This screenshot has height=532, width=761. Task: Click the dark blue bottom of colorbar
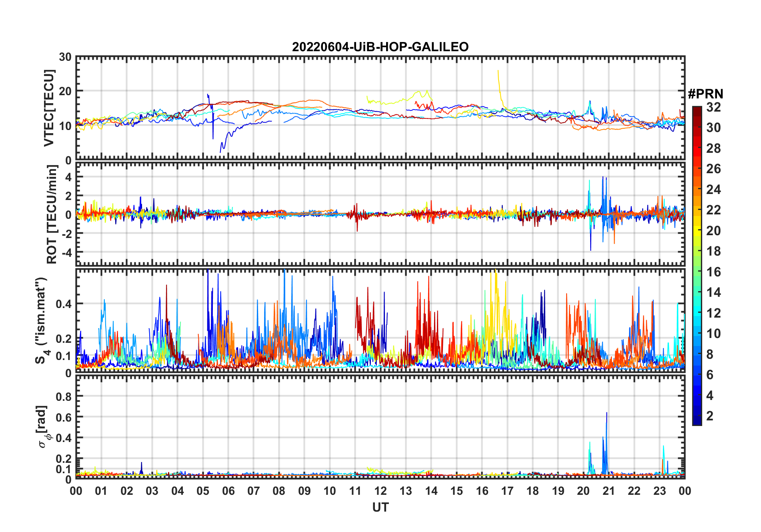697,422
